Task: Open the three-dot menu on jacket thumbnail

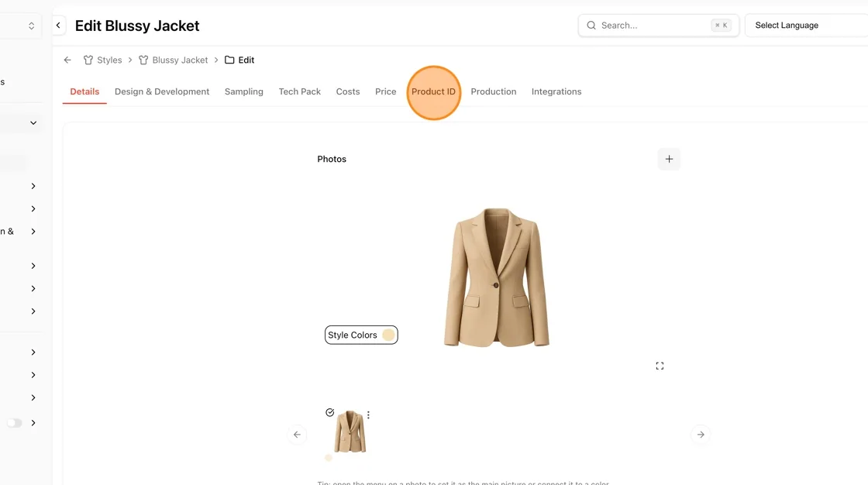Action: (x=368, y=414)
